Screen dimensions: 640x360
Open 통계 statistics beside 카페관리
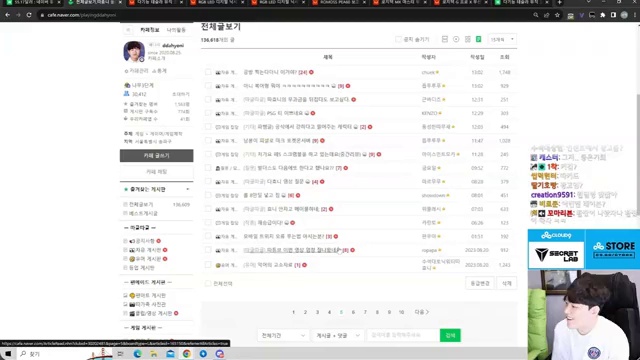click(x=160, y=71)
